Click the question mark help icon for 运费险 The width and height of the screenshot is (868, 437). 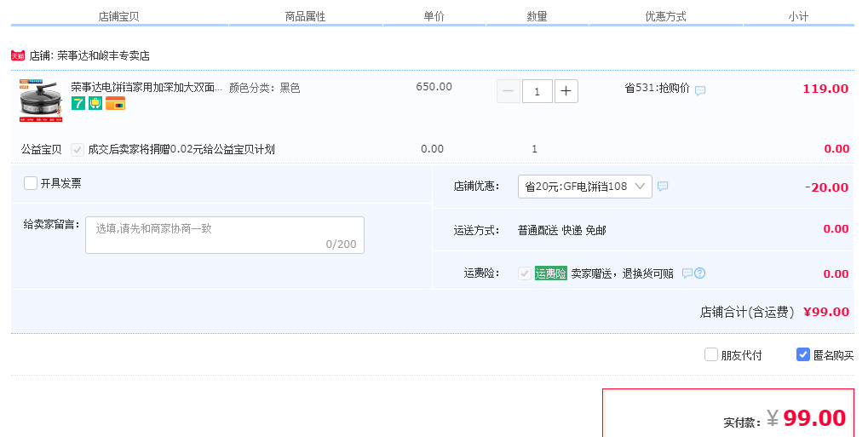click(x=699, y=273)
